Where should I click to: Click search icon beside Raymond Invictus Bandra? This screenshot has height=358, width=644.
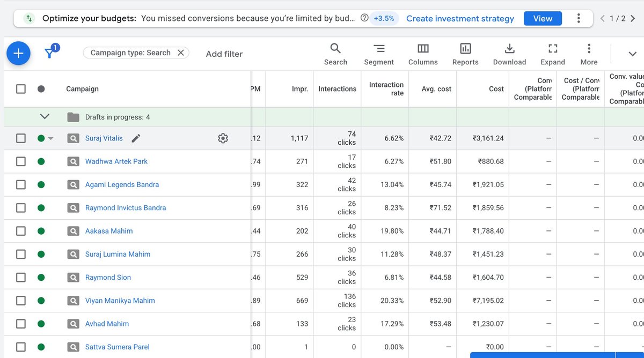(73, 208)
